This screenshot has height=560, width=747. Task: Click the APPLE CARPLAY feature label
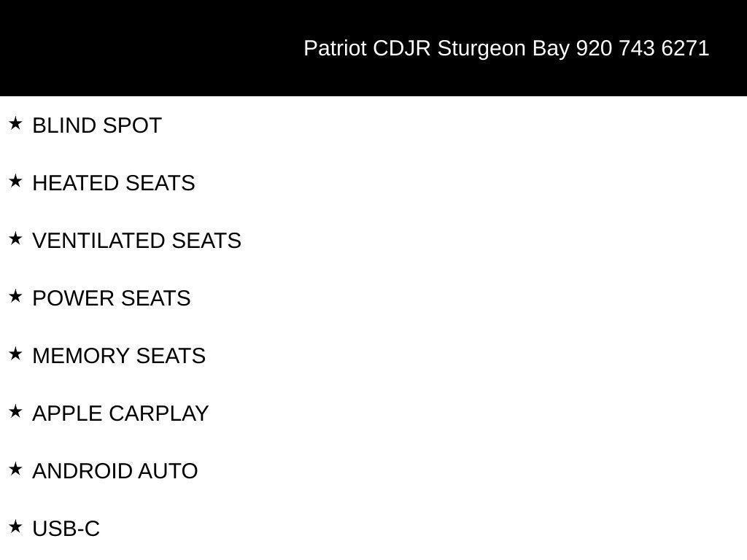point(120,414)
